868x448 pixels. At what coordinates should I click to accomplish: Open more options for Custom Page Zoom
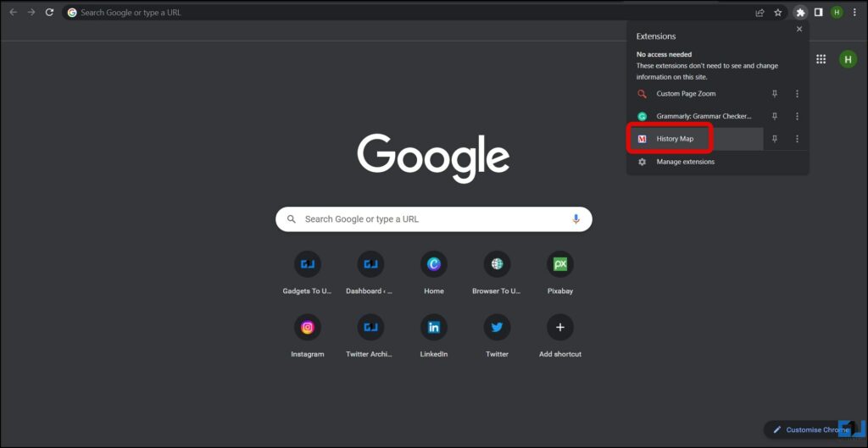pyautogui.click(x=797, y=94)
